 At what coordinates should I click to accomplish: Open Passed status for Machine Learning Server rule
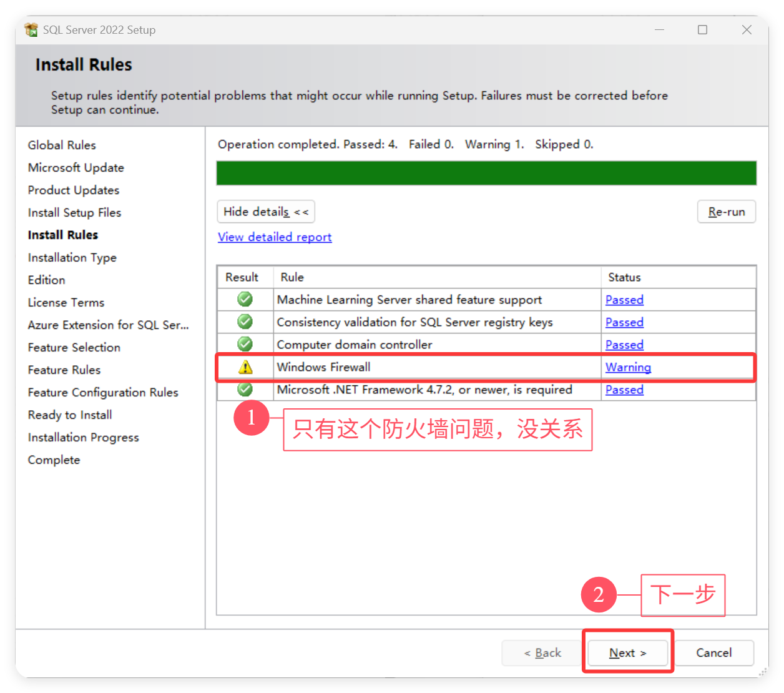click(x=624, y=300)
